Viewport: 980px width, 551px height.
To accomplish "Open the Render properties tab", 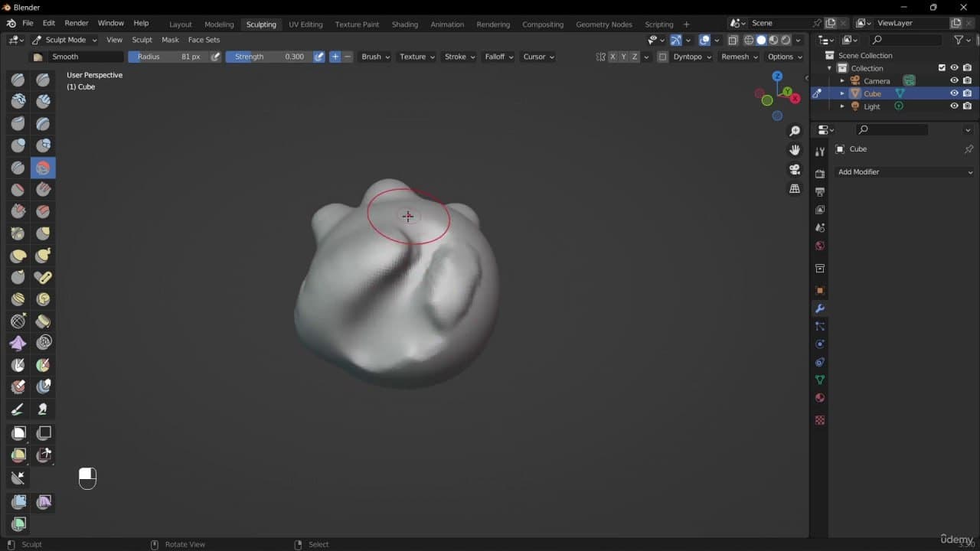I will (x=820, y=174).
